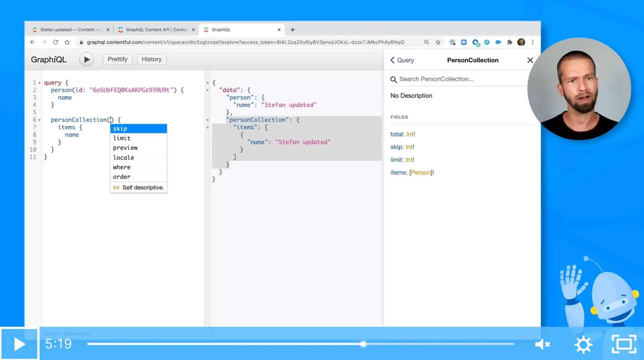Open the 'skip' field in docs panel
The image size is (644, 360).
pos(396,147)
